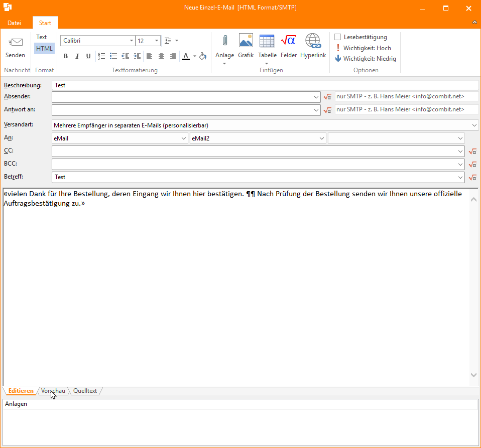481x448 pixels.
Task: Switch to the Vorschau tab
Action: [53, 391]
